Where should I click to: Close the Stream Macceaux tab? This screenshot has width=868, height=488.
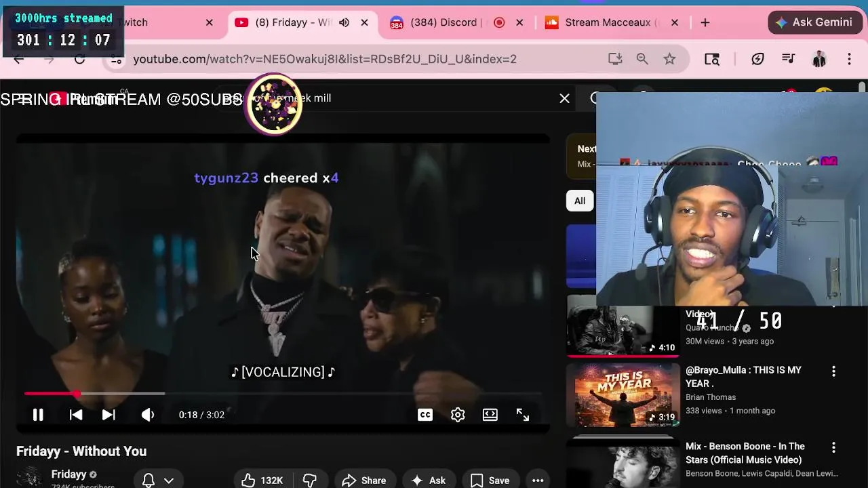tap(675, 22)
